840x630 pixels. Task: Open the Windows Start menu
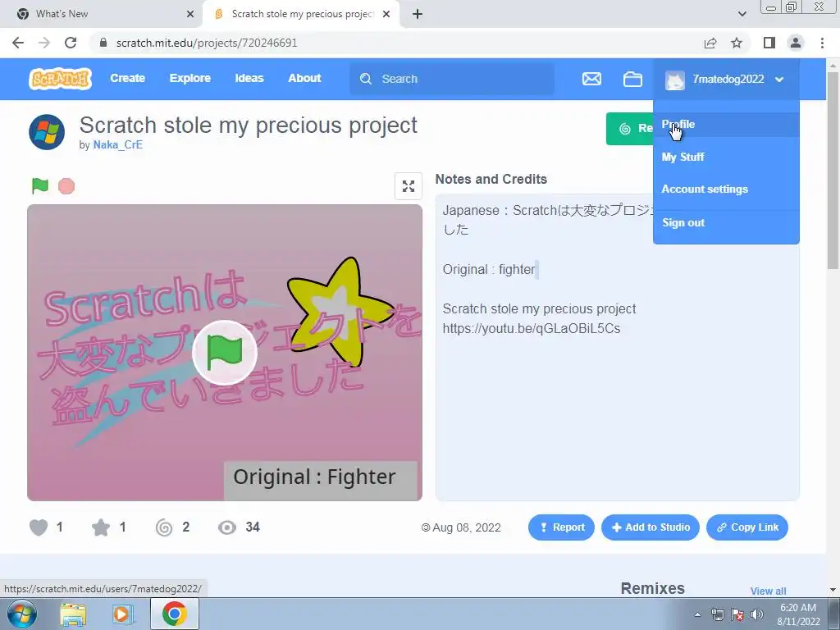[x=22, y=614]
